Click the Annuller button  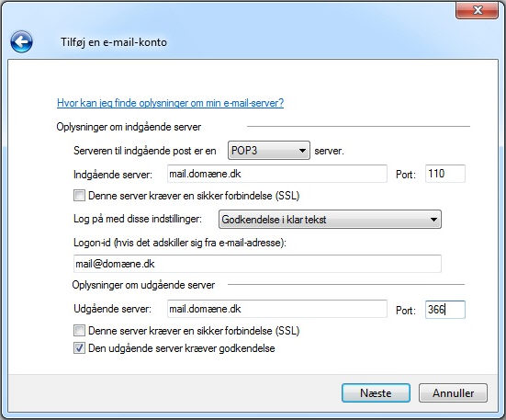453,392
